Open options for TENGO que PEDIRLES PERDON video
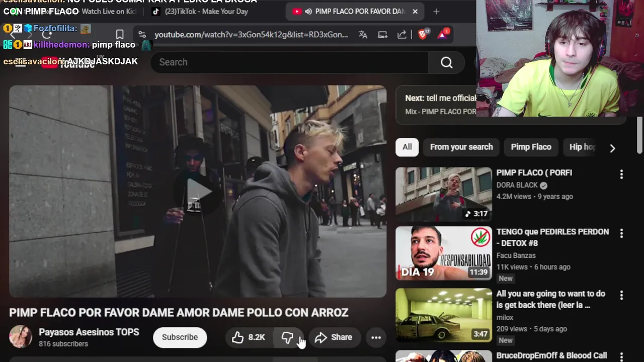The height and width of the screenshot is (362, 644). tap(621, 233)
